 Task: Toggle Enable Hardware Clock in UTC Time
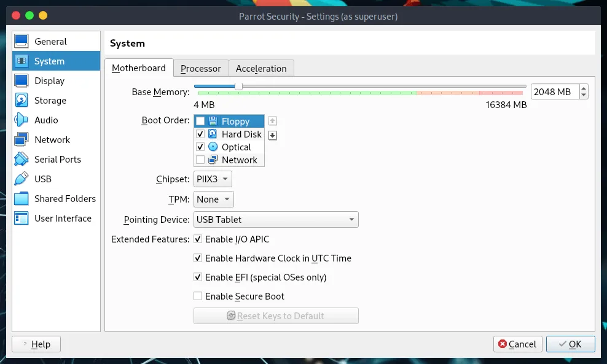pyautogui.click(x=198, y=258)
